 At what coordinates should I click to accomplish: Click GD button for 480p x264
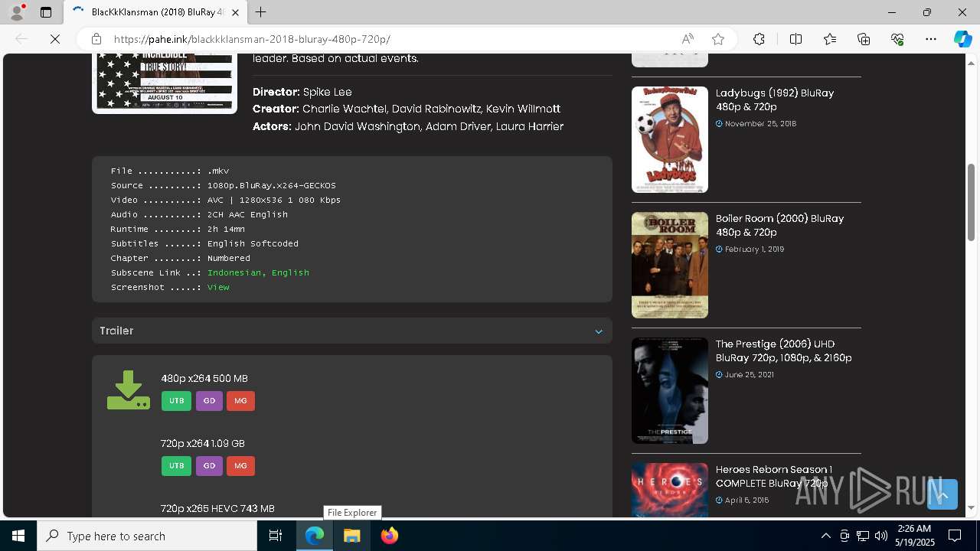coord(209,401)
